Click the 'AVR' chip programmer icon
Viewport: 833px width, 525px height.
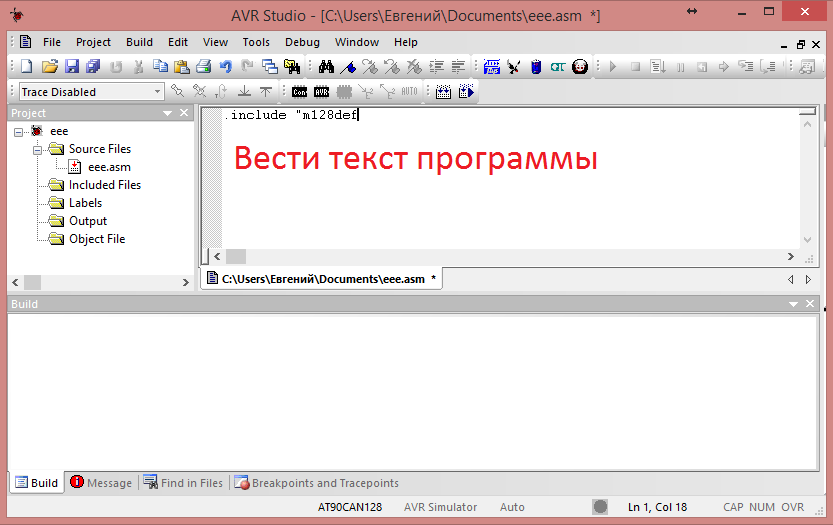(x=321, y=92)
